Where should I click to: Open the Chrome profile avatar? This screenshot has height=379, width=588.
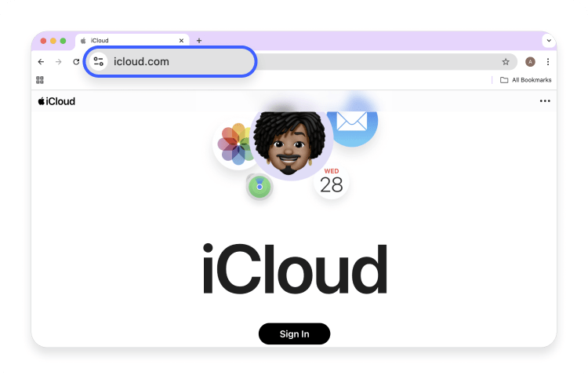click(530, 62)
